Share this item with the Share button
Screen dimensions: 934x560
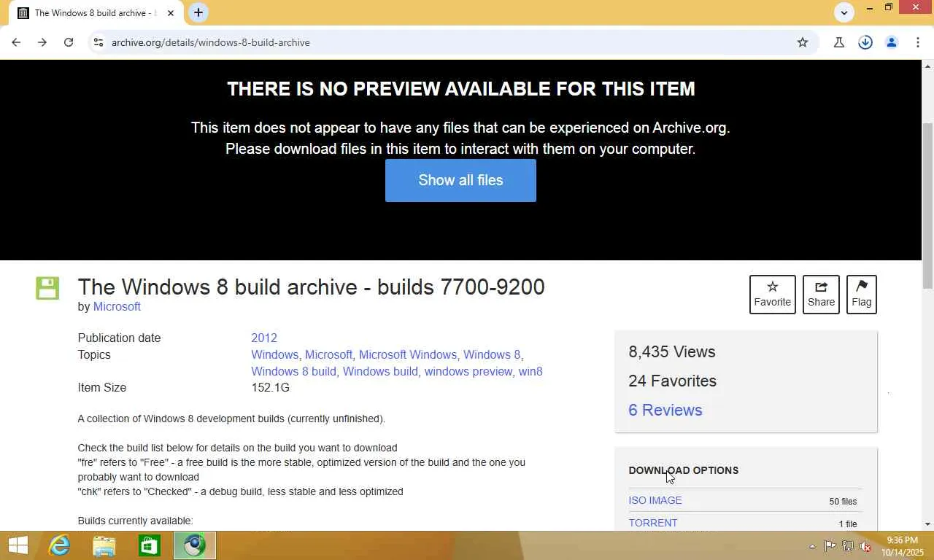pyautogui.click(x=821, y=295)
